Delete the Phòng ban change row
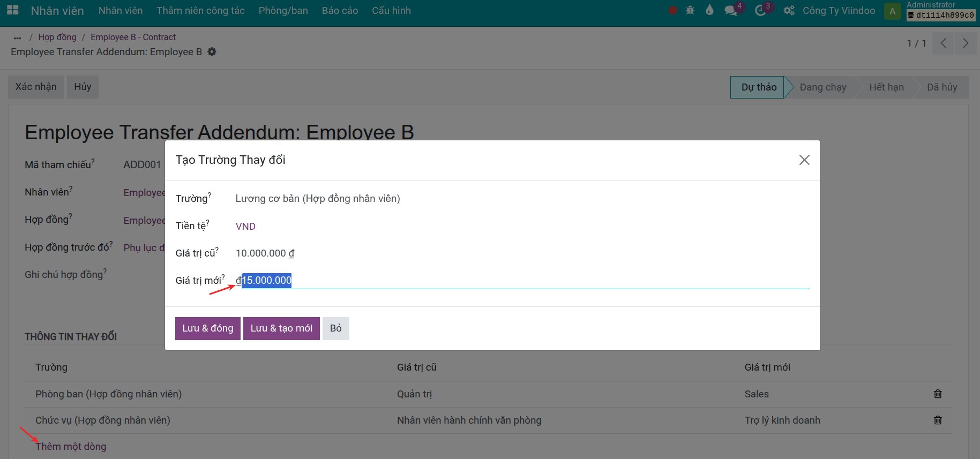 pyautogui.click(x=938, y=394)
